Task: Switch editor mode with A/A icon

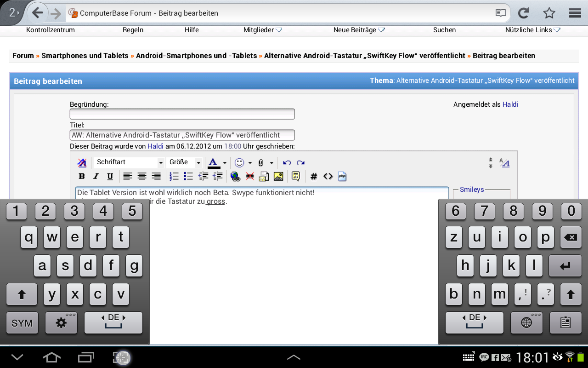Action: click(504, 163)
